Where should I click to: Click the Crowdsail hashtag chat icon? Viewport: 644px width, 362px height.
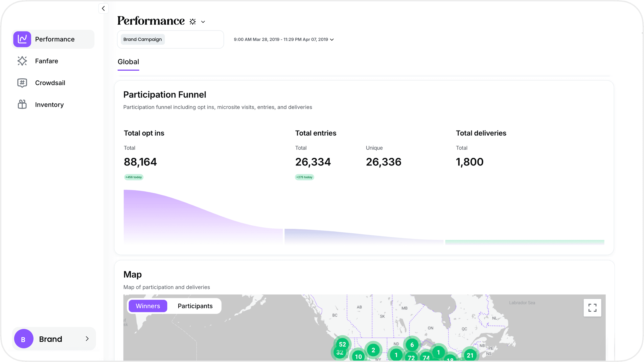[22, 83]
